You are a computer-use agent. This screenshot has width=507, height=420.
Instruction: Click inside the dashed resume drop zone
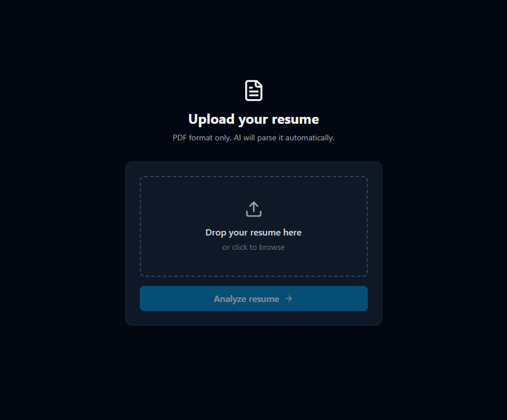coord(253,226)
